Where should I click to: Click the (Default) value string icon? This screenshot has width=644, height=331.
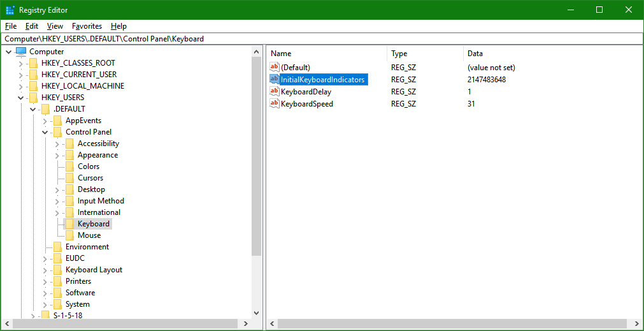click(275, 67)
